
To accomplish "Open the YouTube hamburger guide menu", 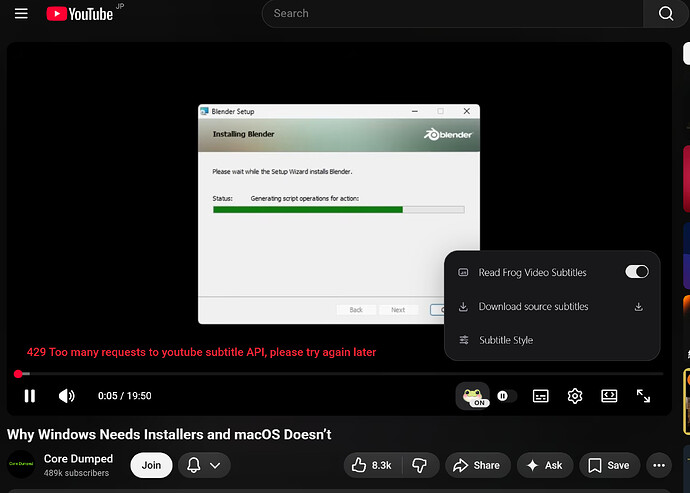I will click(x=21, y=14).
